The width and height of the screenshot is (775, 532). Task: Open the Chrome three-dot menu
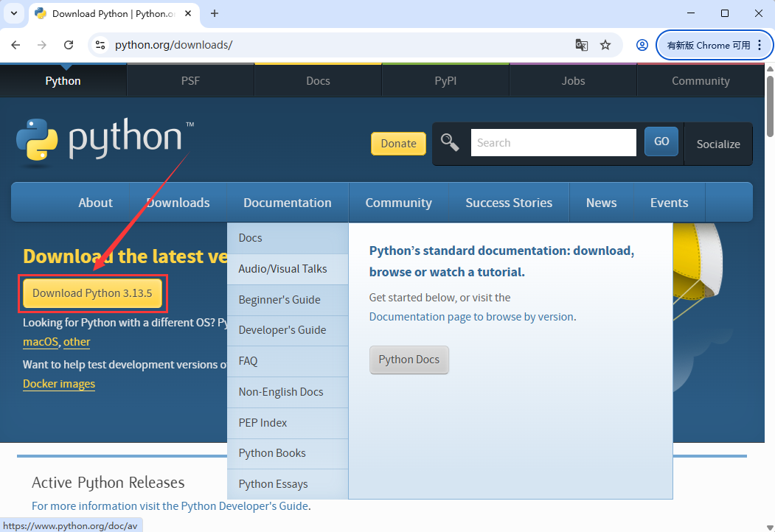760,45
